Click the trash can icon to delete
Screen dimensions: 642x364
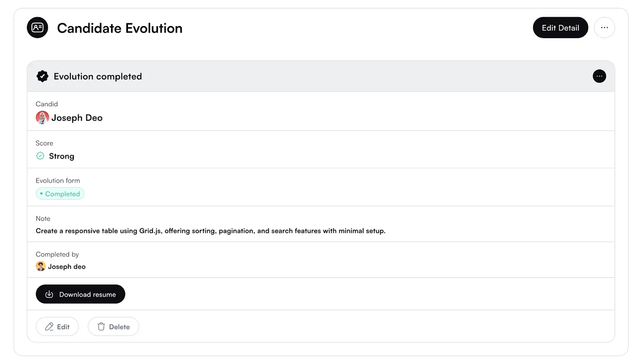(x=101, y=327)
